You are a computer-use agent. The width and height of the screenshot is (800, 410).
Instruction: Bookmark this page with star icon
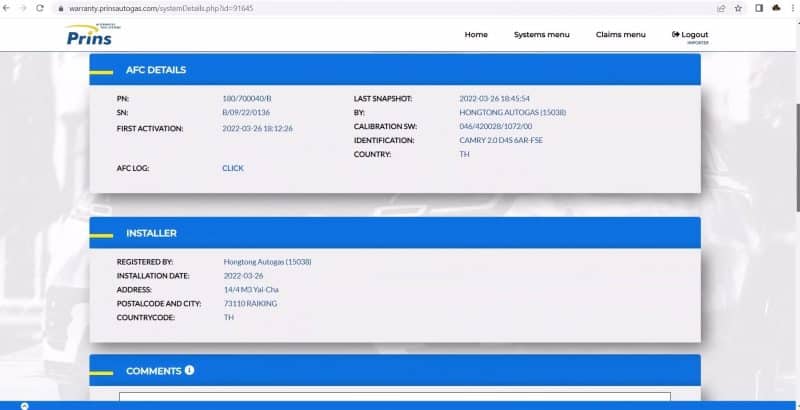tap(738, 8)
